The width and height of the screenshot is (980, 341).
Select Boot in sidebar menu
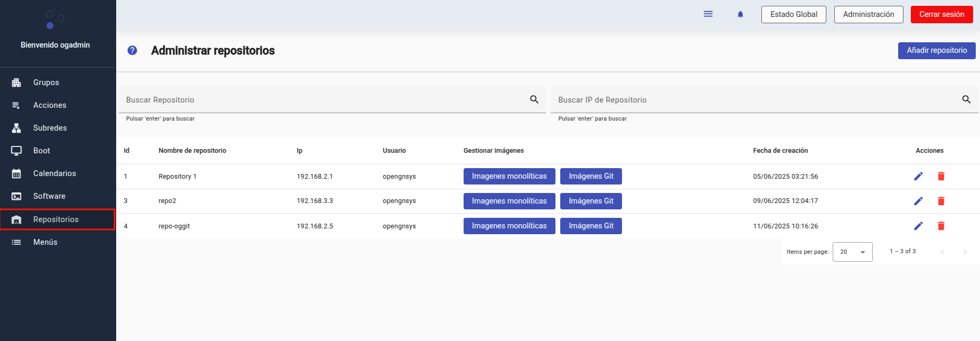coord(41,151)
